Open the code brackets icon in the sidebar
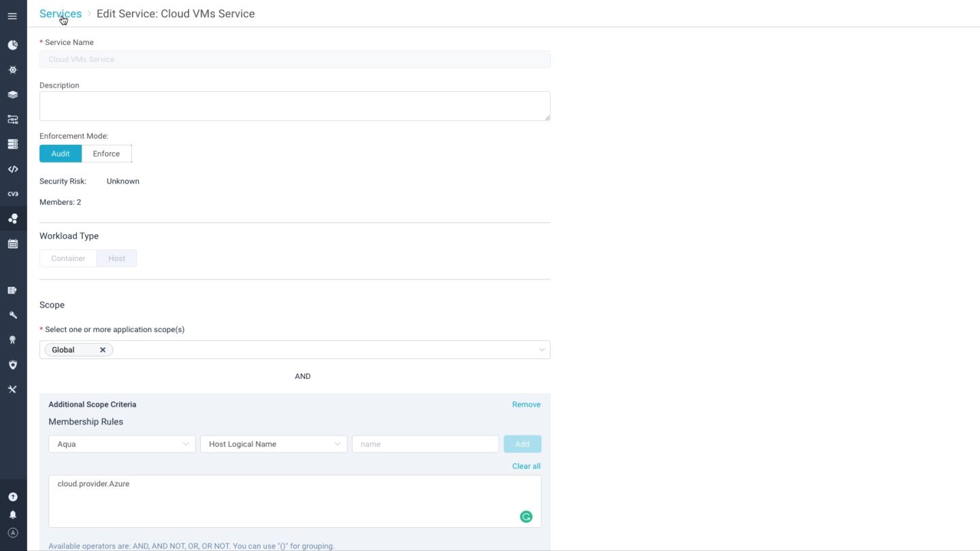Image resolution: width=980 pixels, height=551 pixels. click(12, 169)
